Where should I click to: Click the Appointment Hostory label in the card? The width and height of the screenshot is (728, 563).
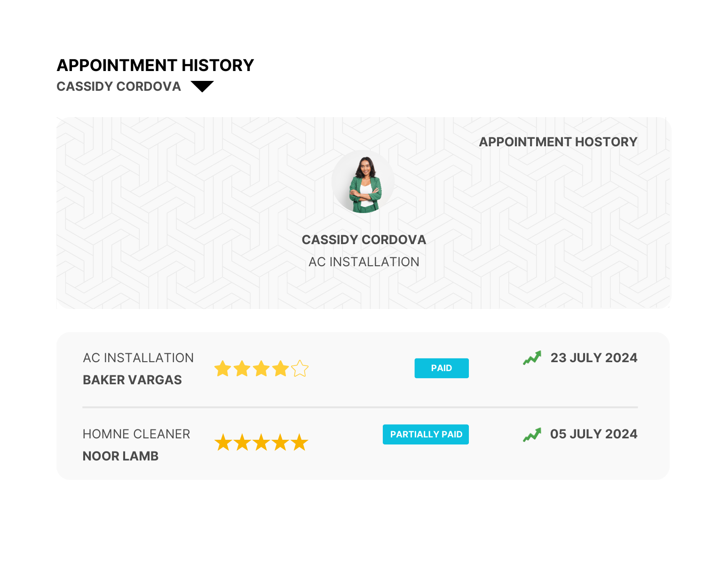coord(558,142)
